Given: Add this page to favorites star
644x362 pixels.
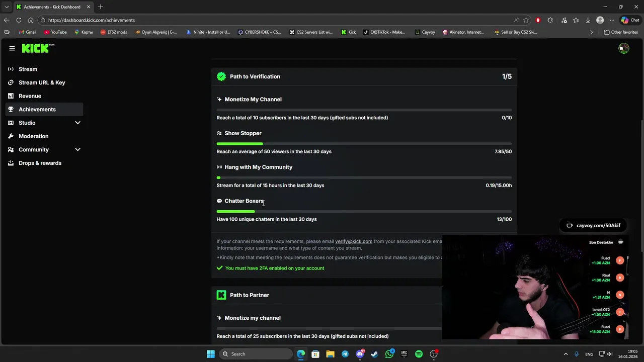Looking at the screenshot, I should click(x=526, y=20).
